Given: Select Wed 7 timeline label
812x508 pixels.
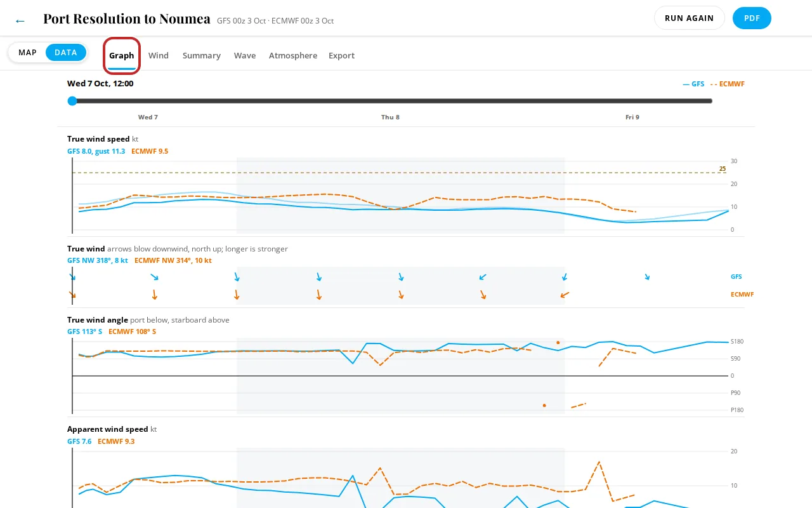Looking at the screenshot, I should (x=148, y=117).
